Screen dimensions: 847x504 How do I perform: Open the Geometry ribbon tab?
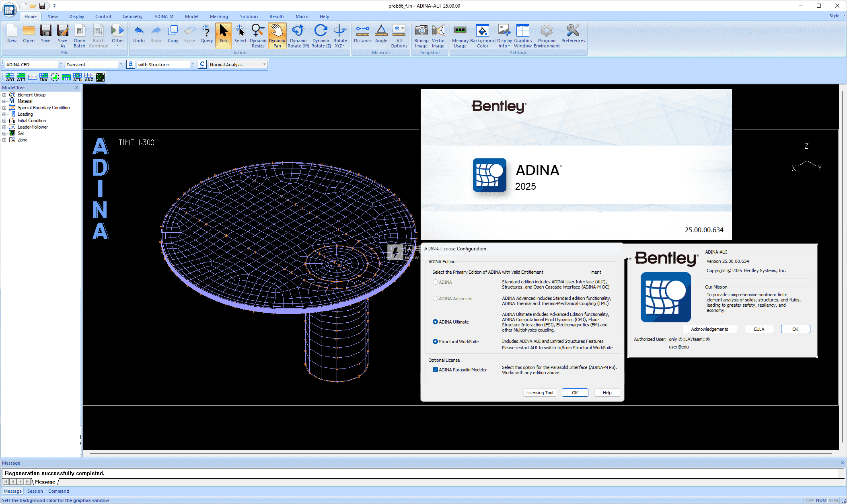[132, 16]
